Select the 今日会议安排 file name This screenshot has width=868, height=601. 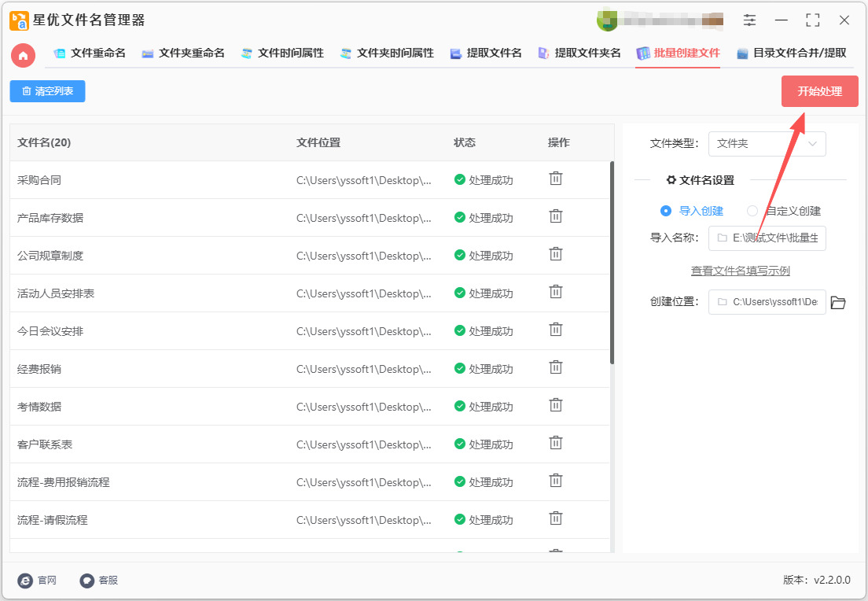50,331
